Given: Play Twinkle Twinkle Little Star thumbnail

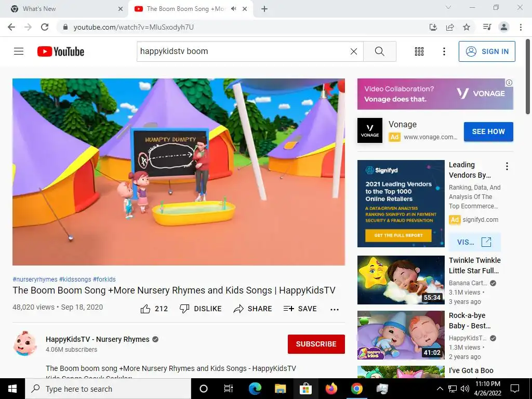Looking at the screenshot, I should point(401,280).
